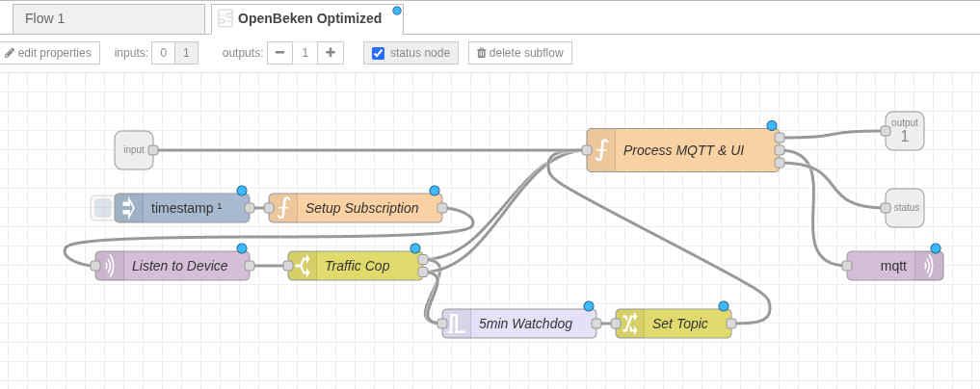Click the timestamp inject node arrow icon
The width and height of the screenshot is (980, 389).
click(x=128, y=208)
